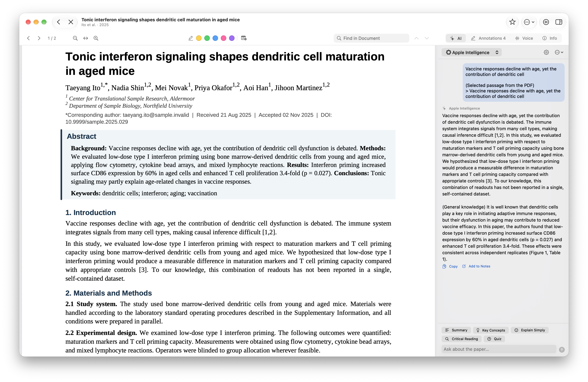Pick the blue highlight color
Screen dimensions: 588x382
click(x=215, y=38)
